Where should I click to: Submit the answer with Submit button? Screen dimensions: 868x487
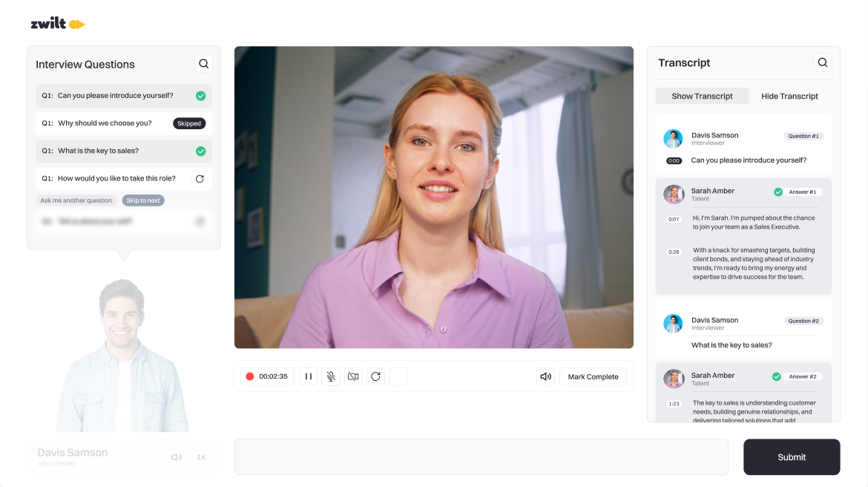click(x=792, y=457)
